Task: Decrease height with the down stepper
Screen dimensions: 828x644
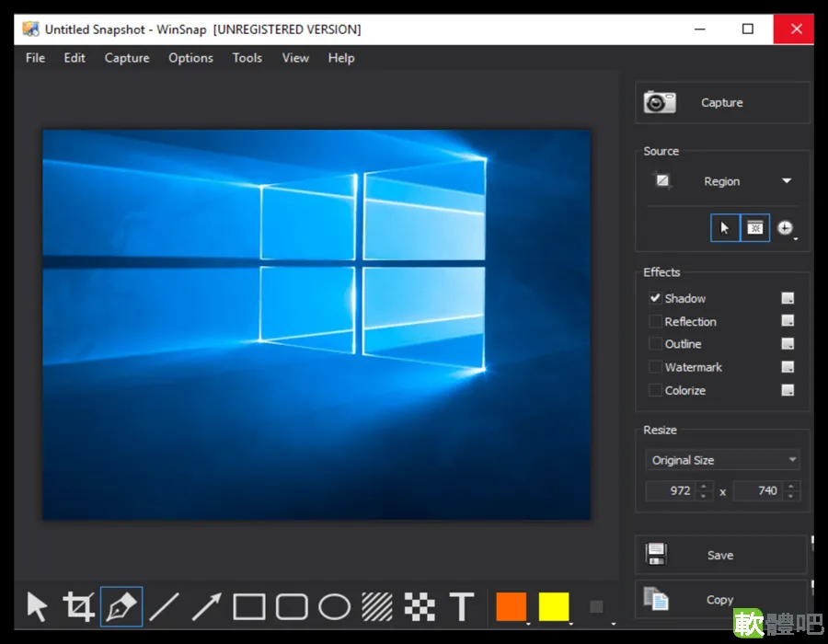Action: pyautogui.click(x=790, y=496)
